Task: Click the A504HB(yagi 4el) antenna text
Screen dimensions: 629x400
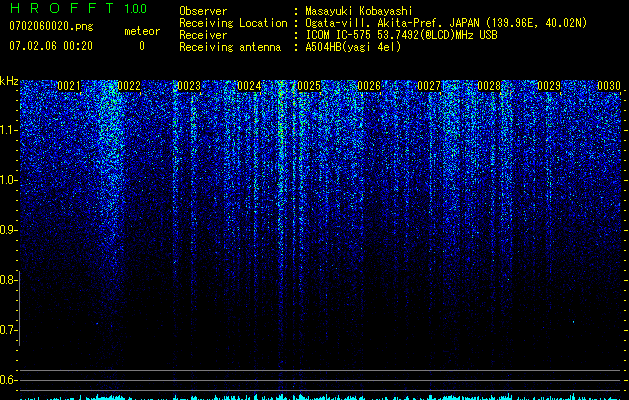Action: click(x=353, y=47)
